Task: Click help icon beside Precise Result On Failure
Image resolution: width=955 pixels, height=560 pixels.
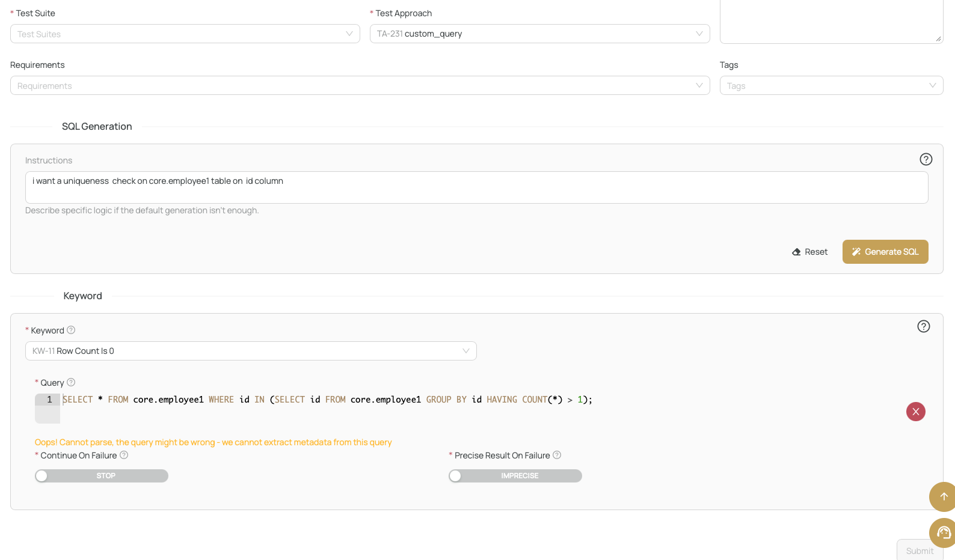Action: [x=557, y=455]
